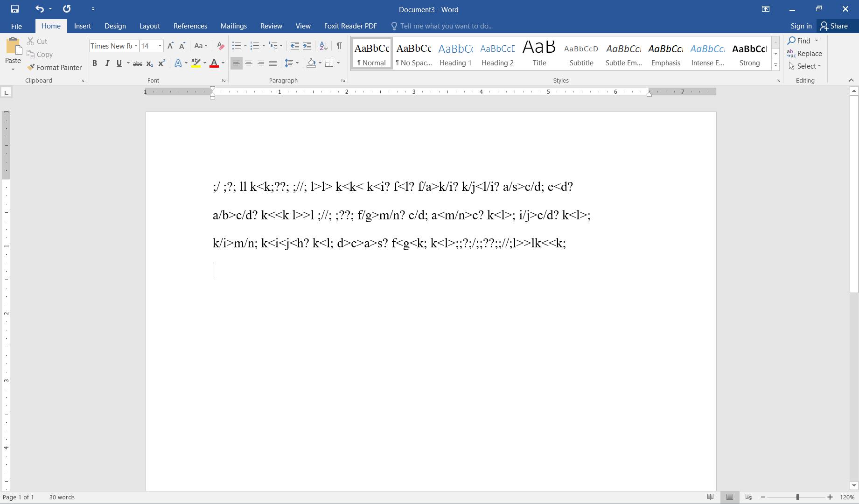The height and width of the screenshot is (504, 859).
Task: Click the Grow Font size icon
Action: point(170,46)
